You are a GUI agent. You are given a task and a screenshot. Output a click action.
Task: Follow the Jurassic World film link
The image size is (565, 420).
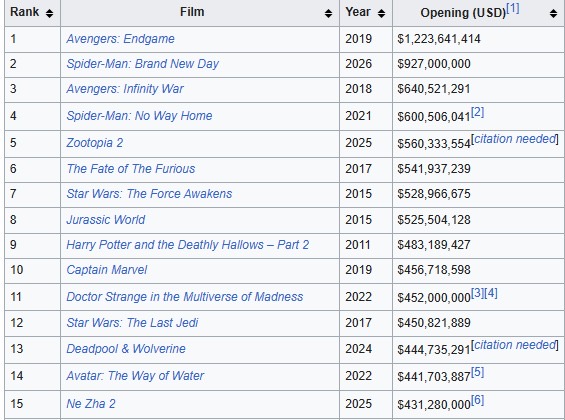point(106,220)
